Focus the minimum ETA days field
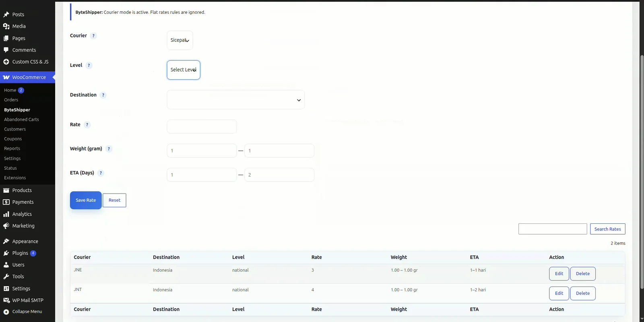 [x=202, y=175]
